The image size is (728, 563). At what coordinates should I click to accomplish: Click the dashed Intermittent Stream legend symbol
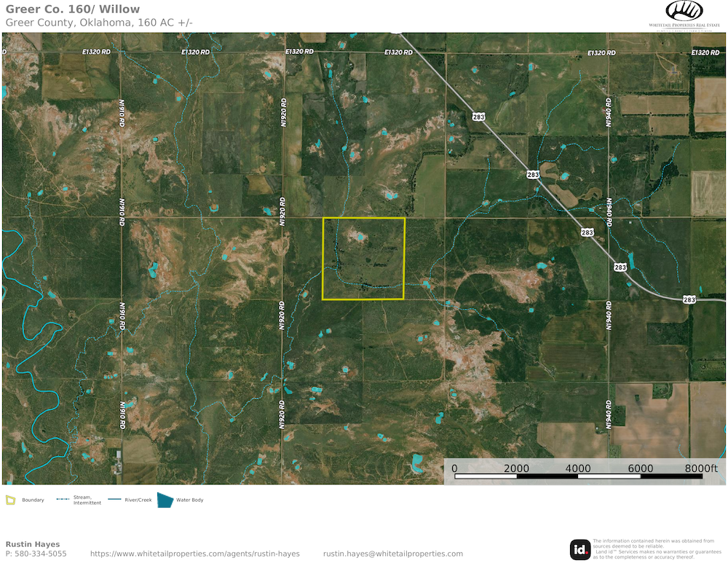[63, 500]
